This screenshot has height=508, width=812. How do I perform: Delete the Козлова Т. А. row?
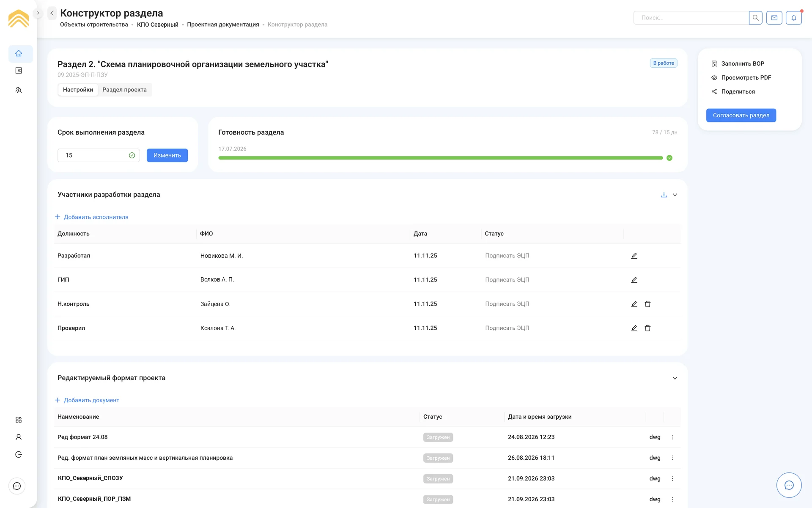point(647,328)
